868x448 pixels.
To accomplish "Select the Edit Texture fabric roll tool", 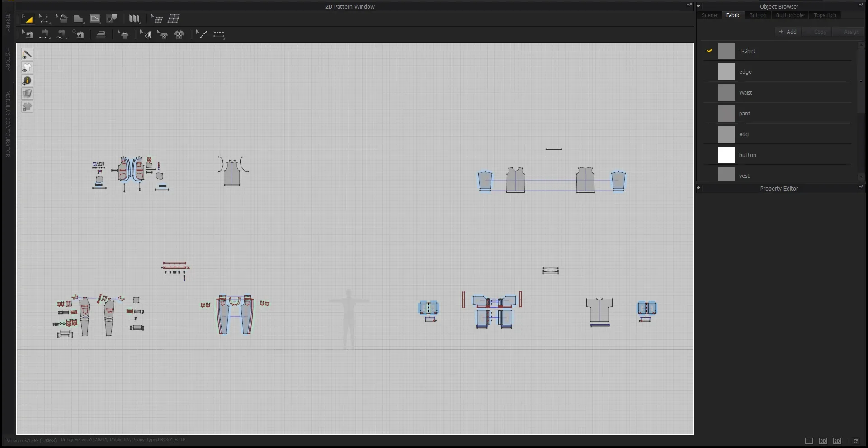I will coord(146,34).
